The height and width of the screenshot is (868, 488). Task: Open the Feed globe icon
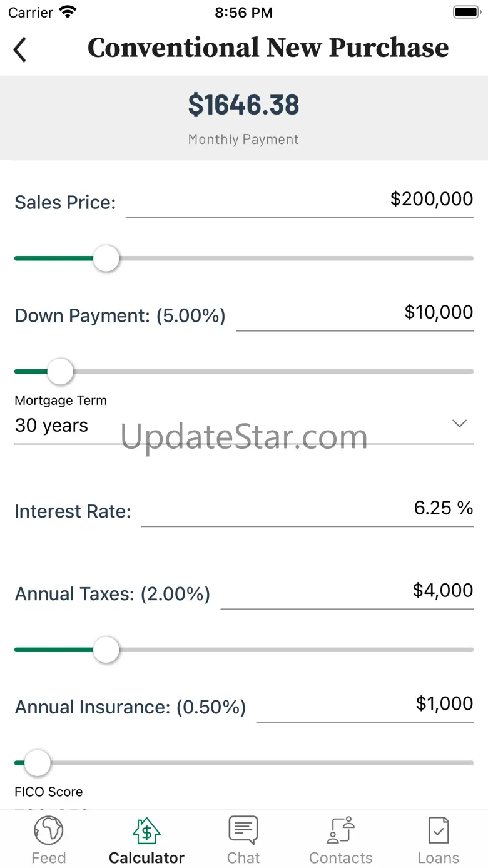click(48, 831)
